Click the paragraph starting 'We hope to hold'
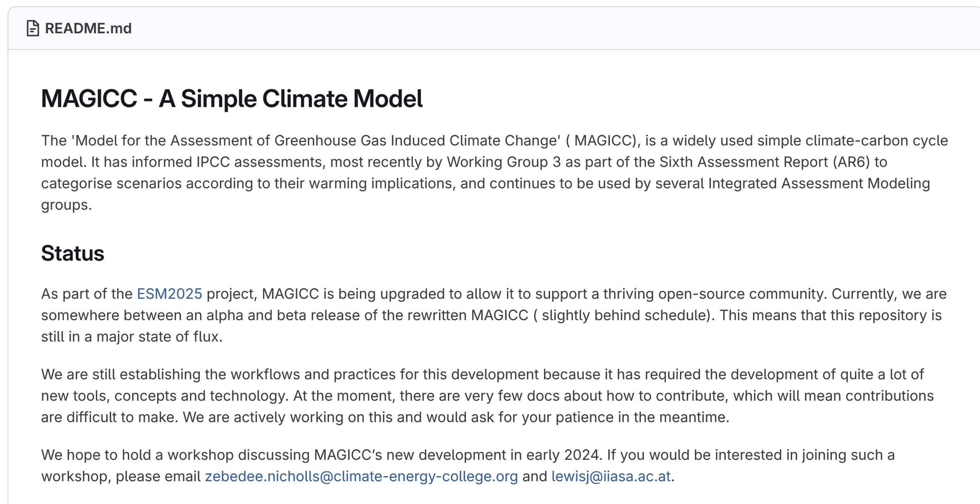This screenshot has width=980, height=504. (x=468, y=465)
